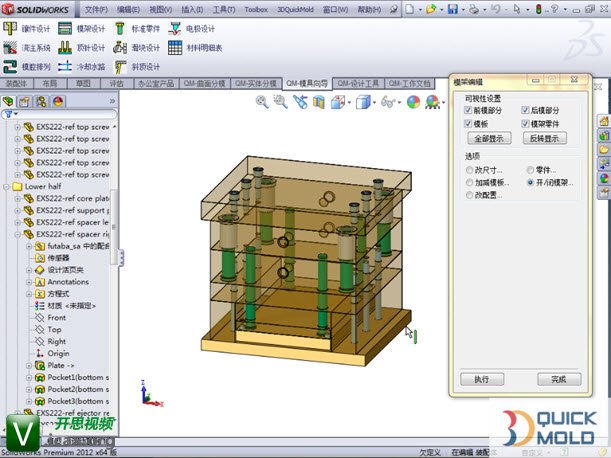Click the Print icon in top toolbar
611x458 pixels.
(x=474, y=9)
